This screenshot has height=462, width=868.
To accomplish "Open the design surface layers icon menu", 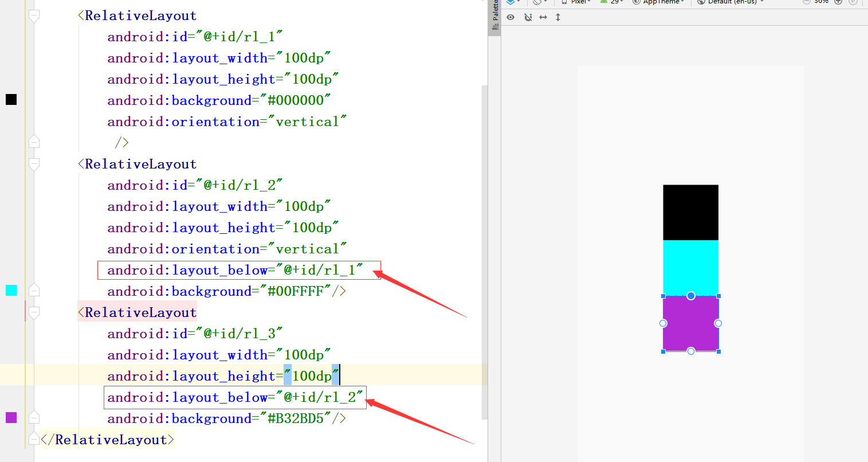I will [x=512, y=2].
